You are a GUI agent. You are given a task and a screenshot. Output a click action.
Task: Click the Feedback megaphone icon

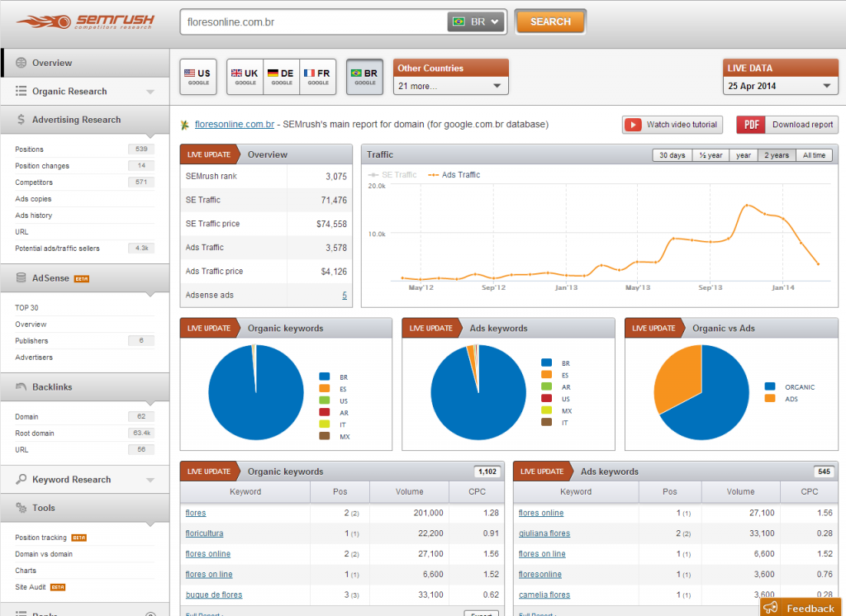[771, 608]
